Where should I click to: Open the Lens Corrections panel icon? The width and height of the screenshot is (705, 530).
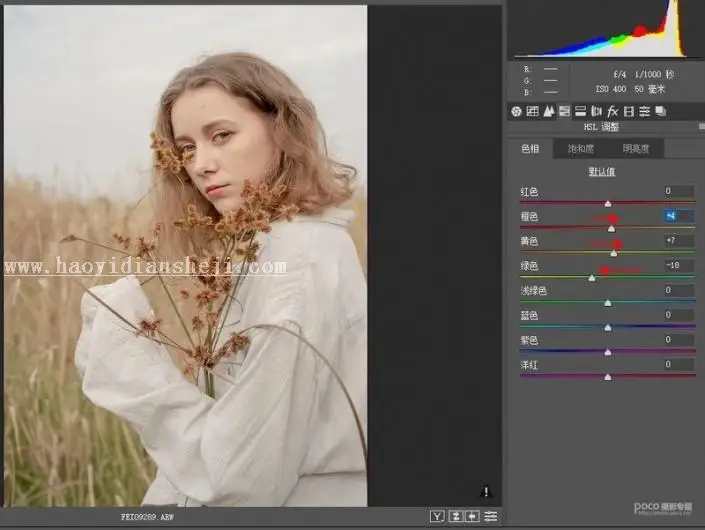[597, 111]
